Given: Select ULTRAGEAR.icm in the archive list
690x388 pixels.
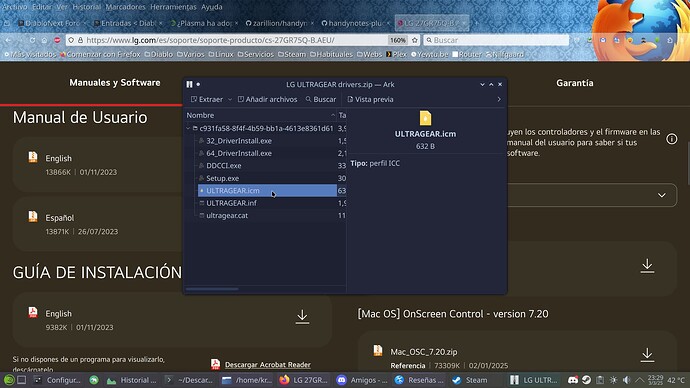Looking at the screenshot, I should coord(267,190).
